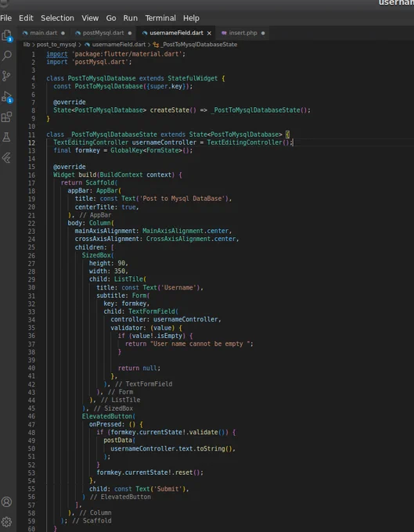The image size is (414, 532).
Task: Click the // Scaffold closing comment
Action: pos(92,521)
